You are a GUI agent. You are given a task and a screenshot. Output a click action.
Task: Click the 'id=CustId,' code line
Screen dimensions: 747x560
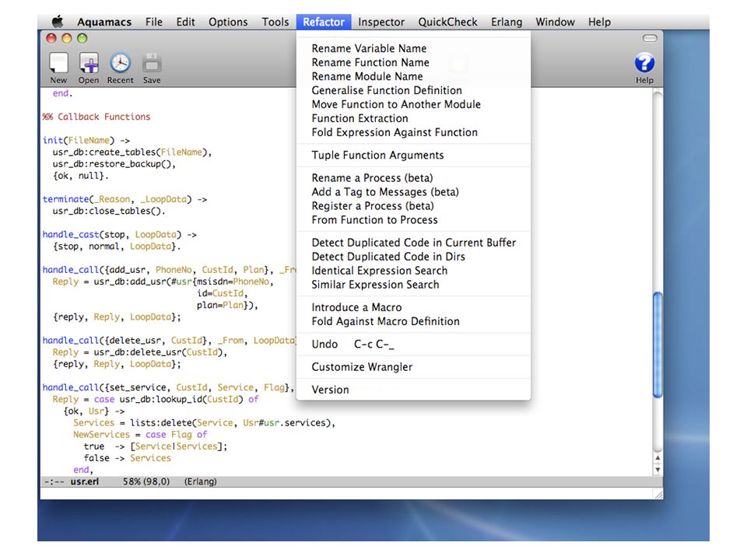[223, 293]
